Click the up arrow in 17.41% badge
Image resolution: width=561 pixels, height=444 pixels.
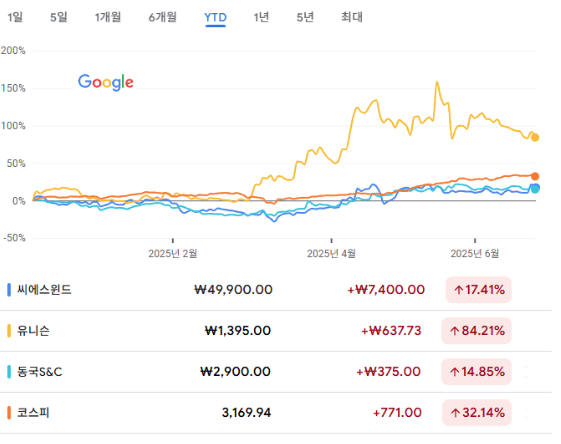459,290
